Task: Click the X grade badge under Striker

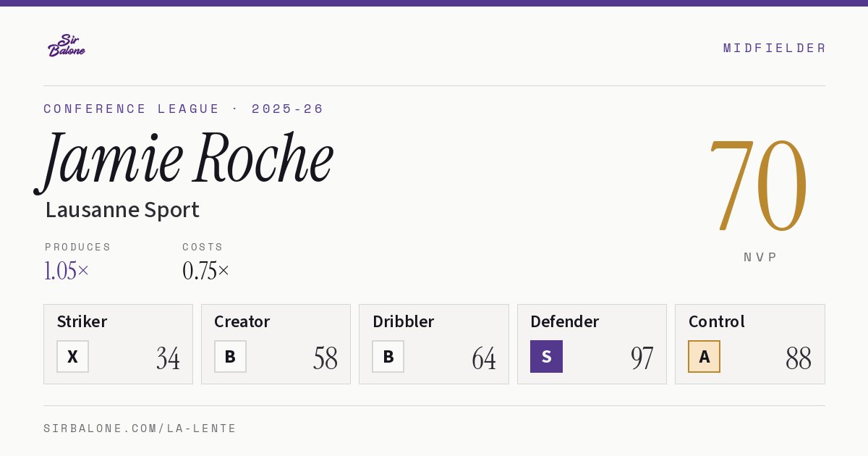Action: pyautogui.click(x=72, y=357)
